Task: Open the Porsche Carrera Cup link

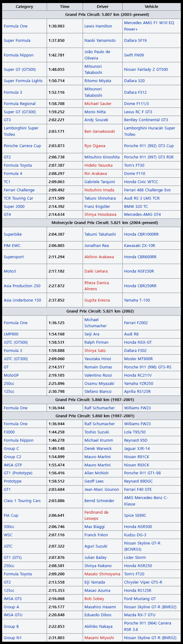Action: (22, 146)
